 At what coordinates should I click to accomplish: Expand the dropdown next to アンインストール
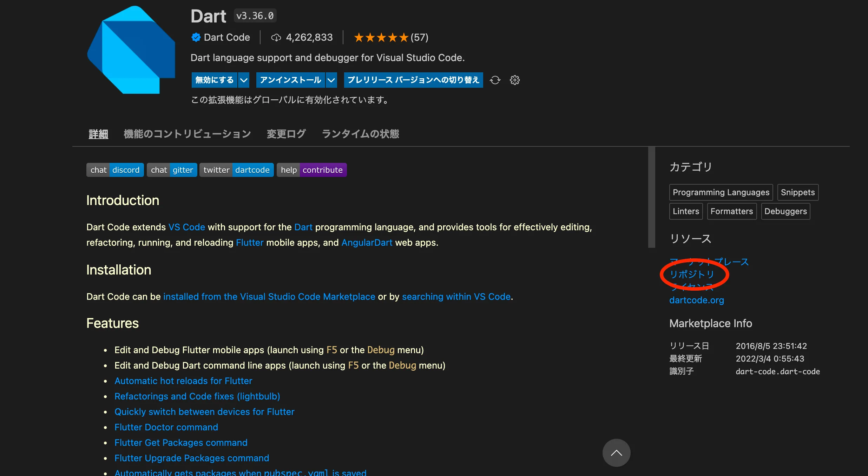331,80
